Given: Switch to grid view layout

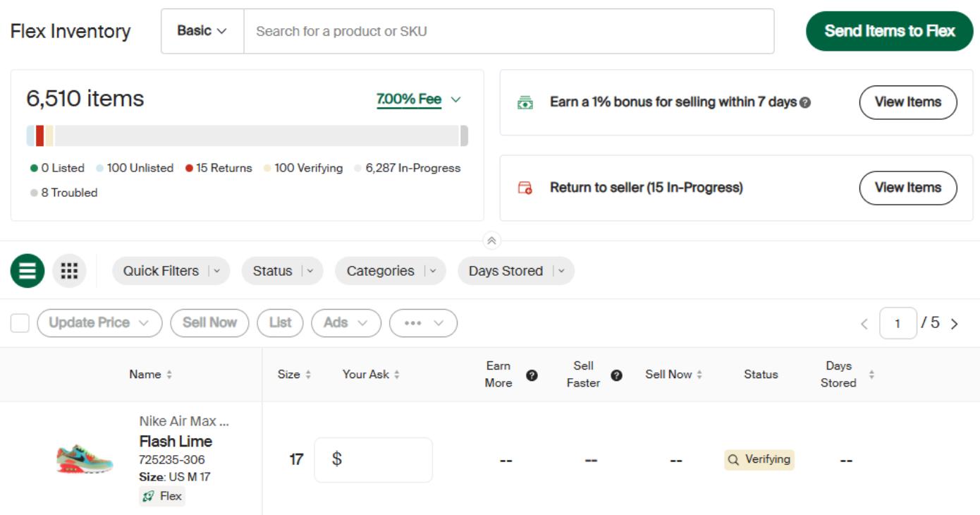Looking at the screenshot, I should [68, 270].
